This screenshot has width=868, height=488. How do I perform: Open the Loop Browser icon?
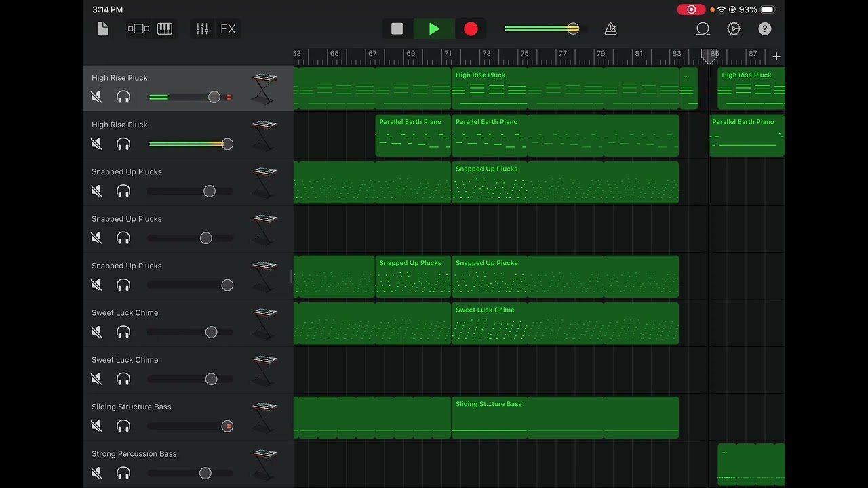coord(703,28)
